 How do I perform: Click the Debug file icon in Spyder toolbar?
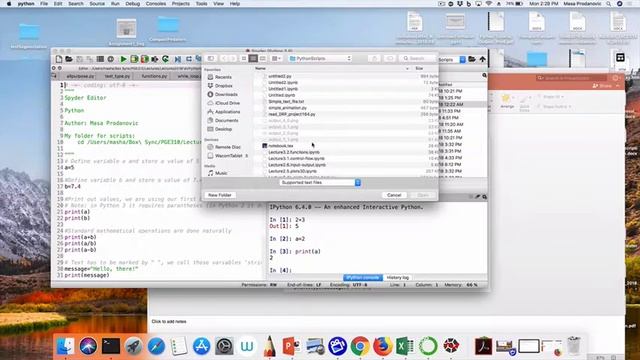pos(178,59)
